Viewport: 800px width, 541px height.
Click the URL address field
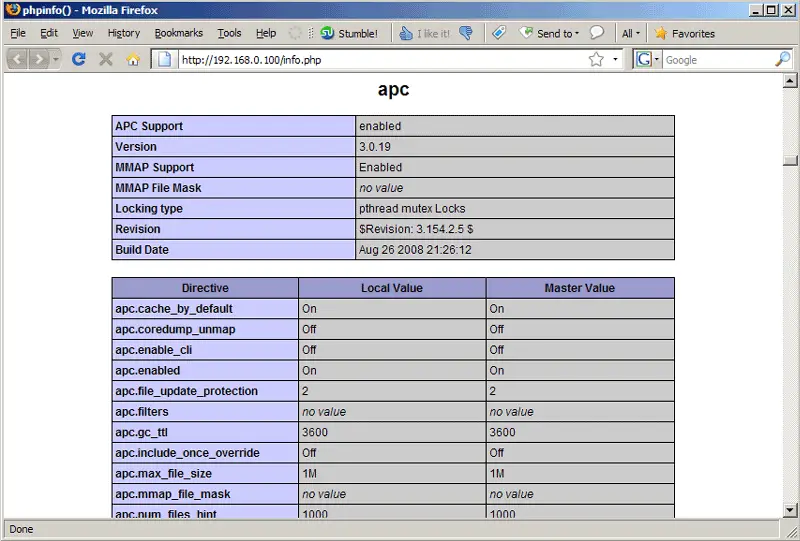(x=383, y=60)
